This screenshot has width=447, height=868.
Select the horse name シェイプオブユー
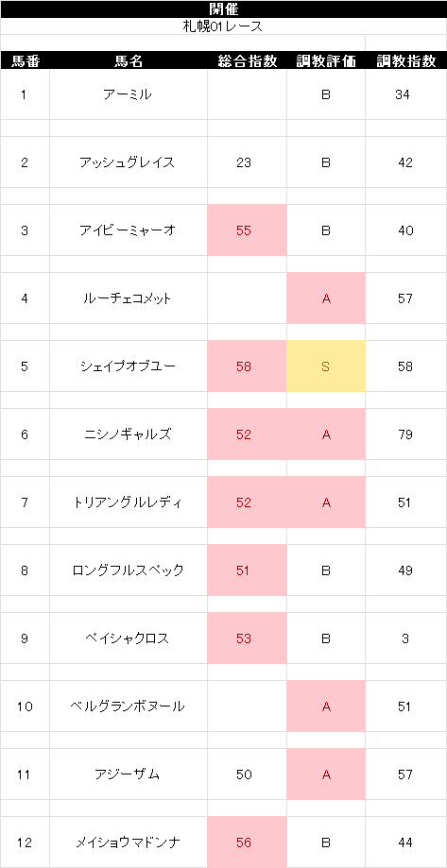pos(129,366)
